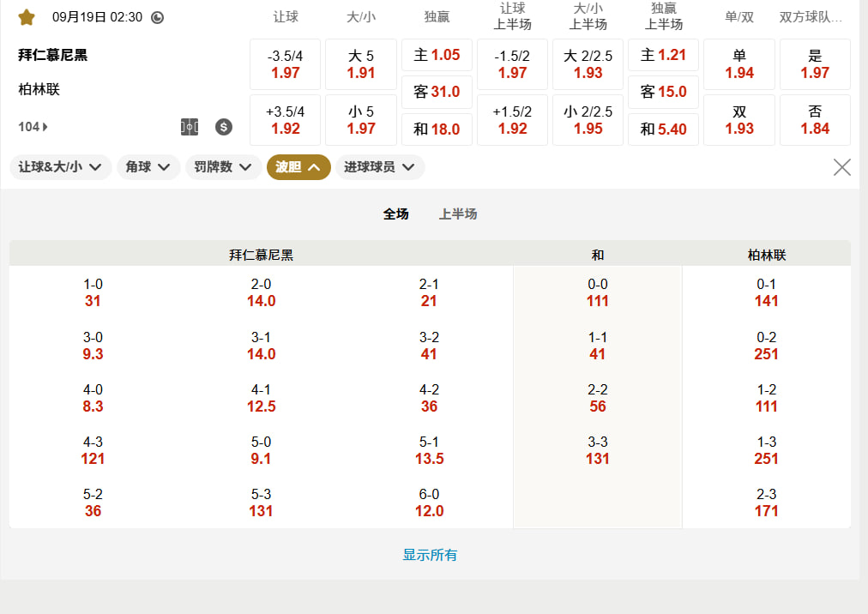Choose 客 31.0 away win

tap(437, 92)
